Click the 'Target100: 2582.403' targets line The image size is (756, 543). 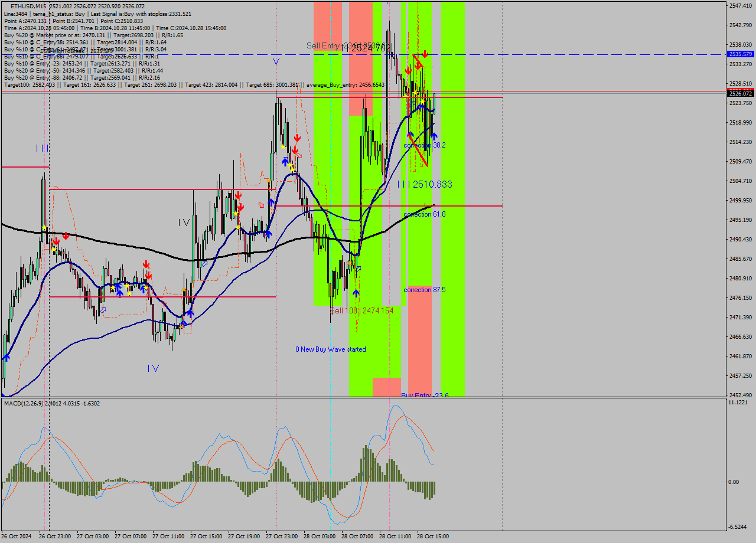tap(194, 85)
